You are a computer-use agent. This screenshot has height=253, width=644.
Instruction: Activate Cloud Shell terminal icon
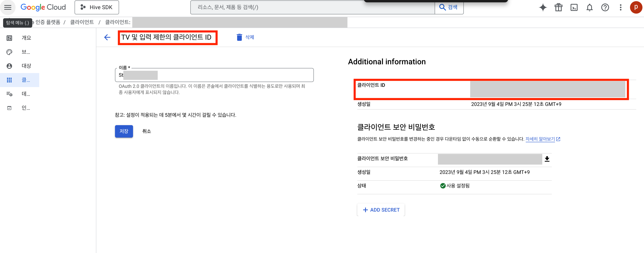(x=574, y=8)
